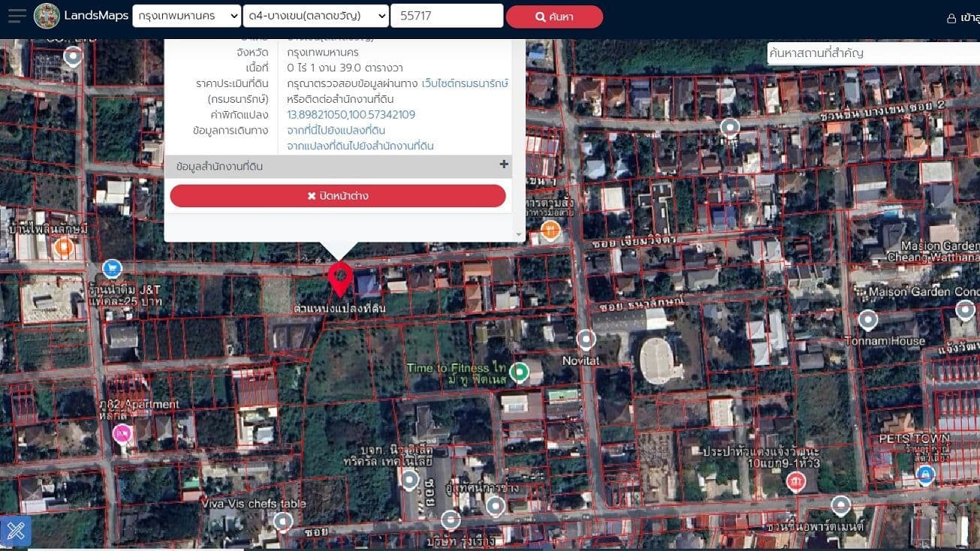This screenshot has height=551, width=980.
Task: Click the parcel number field showing 55717
Action: click(x=447, y=16)
